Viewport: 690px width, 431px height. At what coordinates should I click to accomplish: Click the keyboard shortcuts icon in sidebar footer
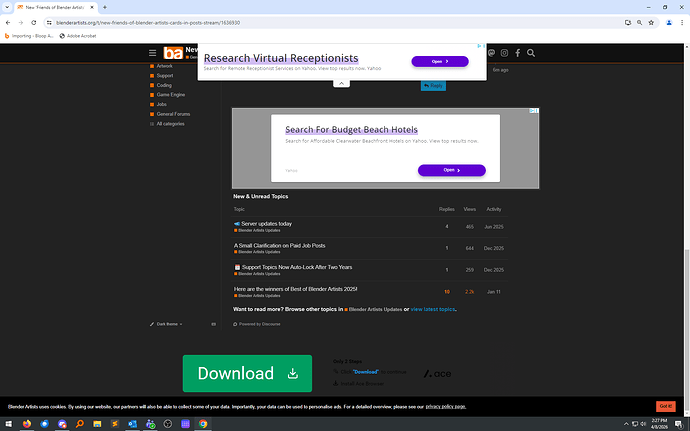pyautogui.click(x=213, y=324)
